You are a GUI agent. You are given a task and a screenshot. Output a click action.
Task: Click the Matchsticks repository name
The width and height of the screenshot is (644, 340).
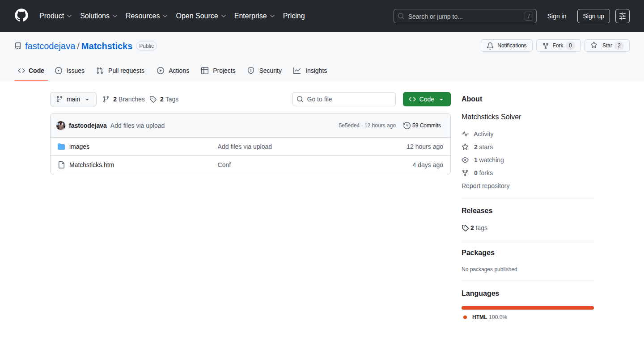107,46
